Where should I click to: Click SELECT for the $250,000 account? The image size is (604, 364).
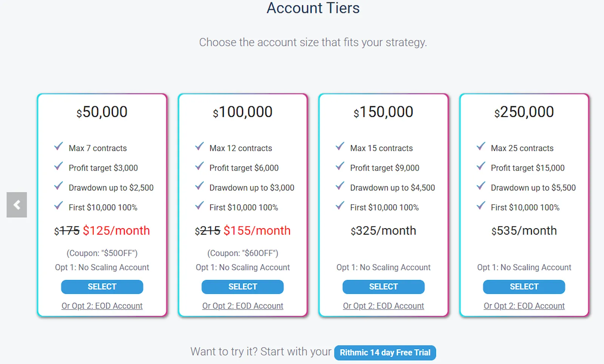coord(524,287)
